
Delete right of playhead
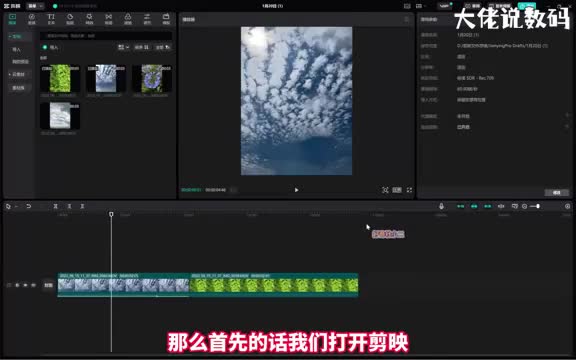click(x=82, y=206)
